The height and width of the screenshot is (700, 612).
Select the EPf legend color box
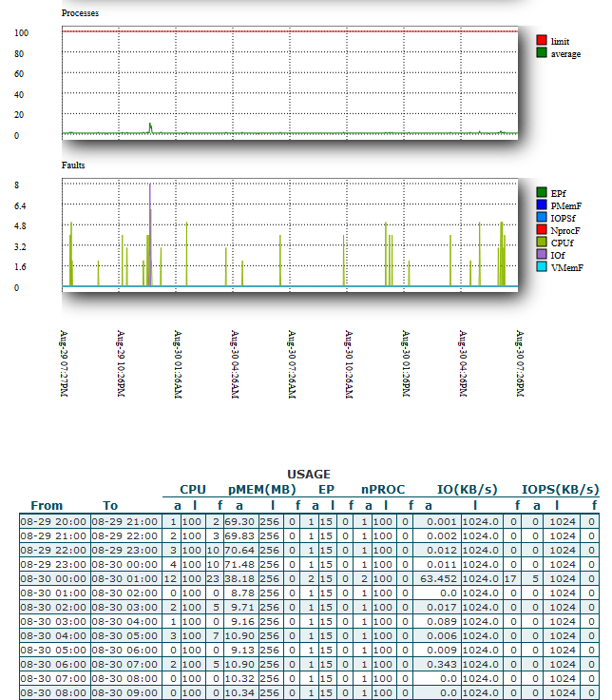pos(542,193)
